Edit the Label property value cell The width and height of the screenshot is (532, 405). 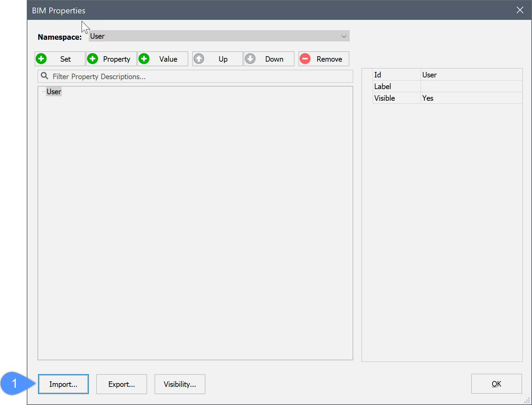pos(471,86)
